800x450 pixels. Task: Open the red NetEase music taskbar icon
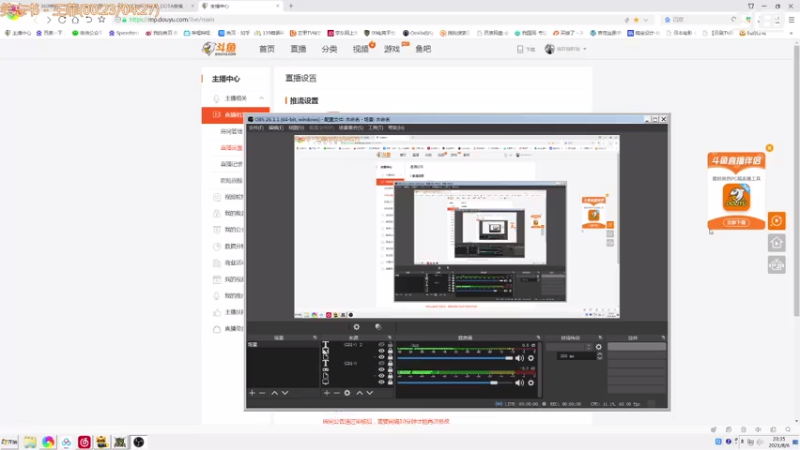(84, 442)
